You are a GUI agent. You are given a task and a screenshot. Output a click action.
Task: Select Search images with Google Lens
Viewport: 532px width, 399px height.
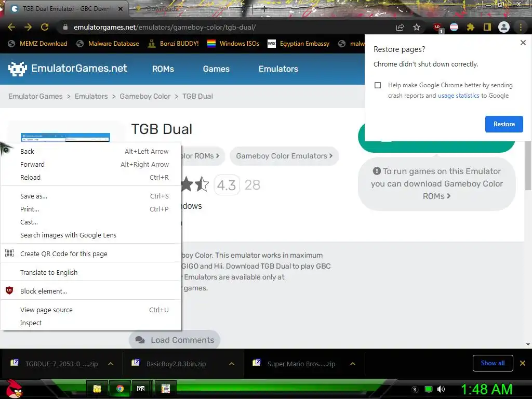point(91,235)
